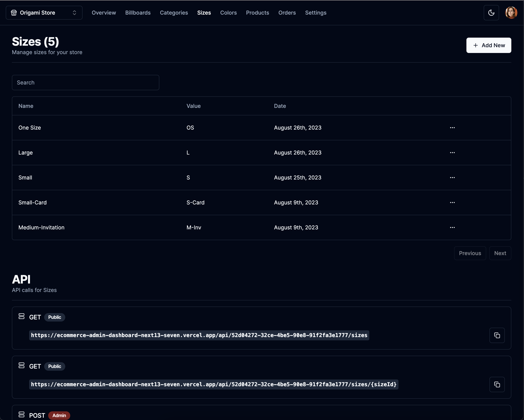Open the Billboards page
524x420 pixels.
coord(138,13)
